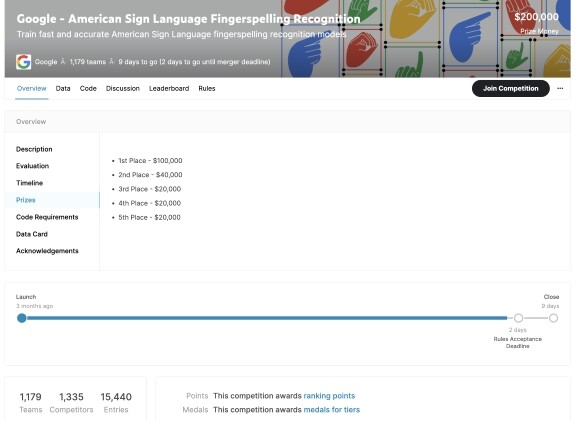
Task: Jump to Acknowledgements section
Action: [x=47, y=251]
